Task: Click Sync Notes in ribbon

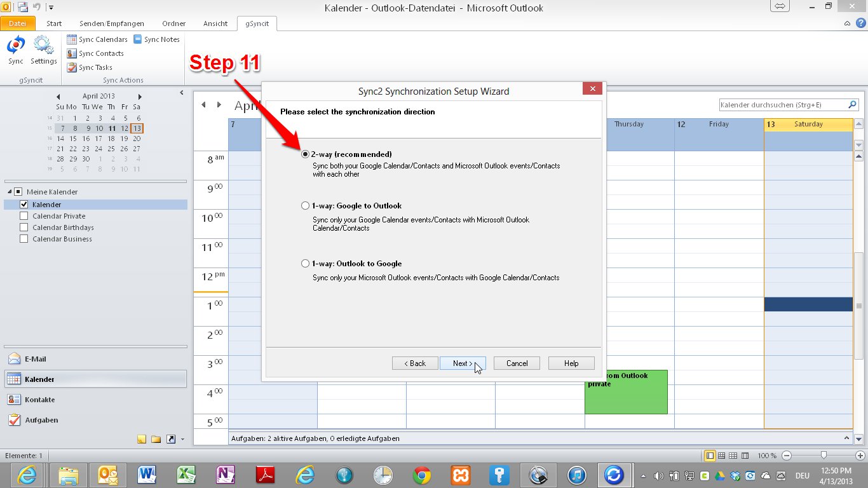Action: pos(156,39)
